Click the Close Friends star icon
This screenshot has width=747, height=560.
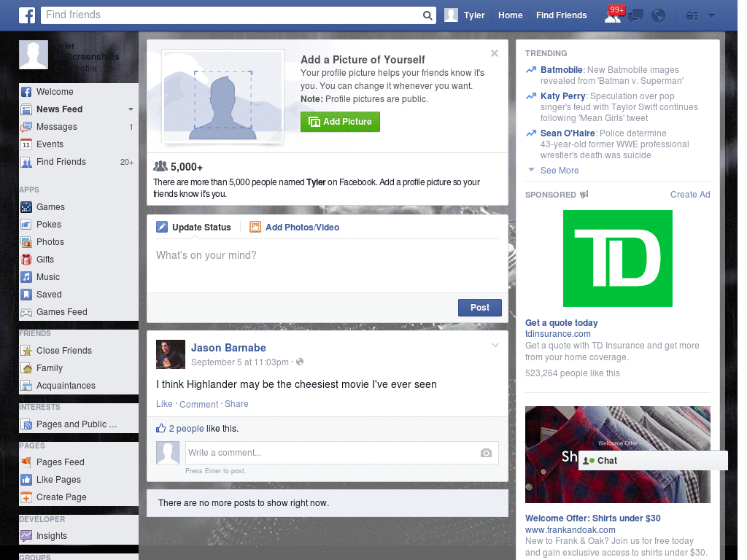click(26, 351)
